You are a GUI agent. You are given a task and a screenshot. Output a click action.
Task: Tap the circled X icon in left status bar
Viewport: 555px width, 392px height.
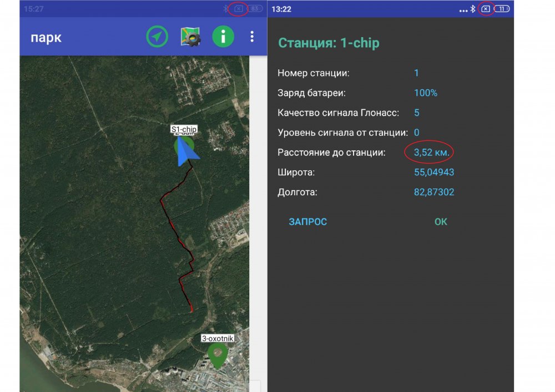[x=239, y=9]
